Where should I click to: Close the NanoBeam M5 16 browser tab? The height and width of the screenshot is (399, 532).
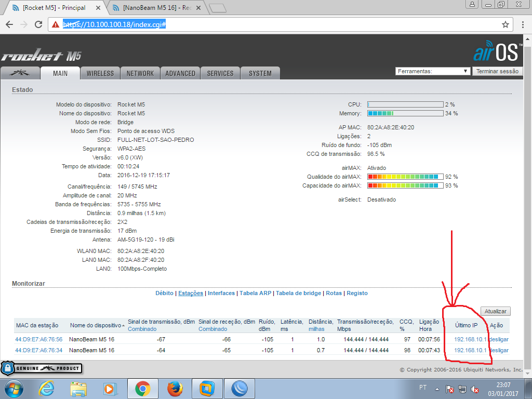[198, 8]
